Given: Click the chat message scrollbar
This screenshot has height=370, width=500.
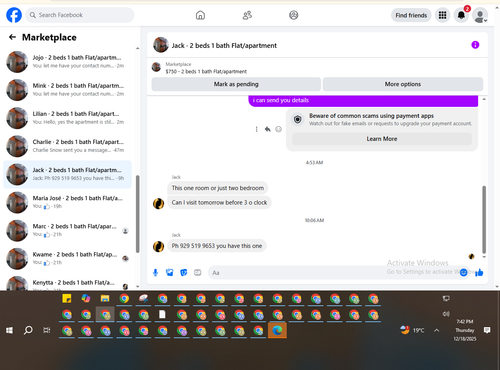Looking at the screenshot, I should click(484, 219).
